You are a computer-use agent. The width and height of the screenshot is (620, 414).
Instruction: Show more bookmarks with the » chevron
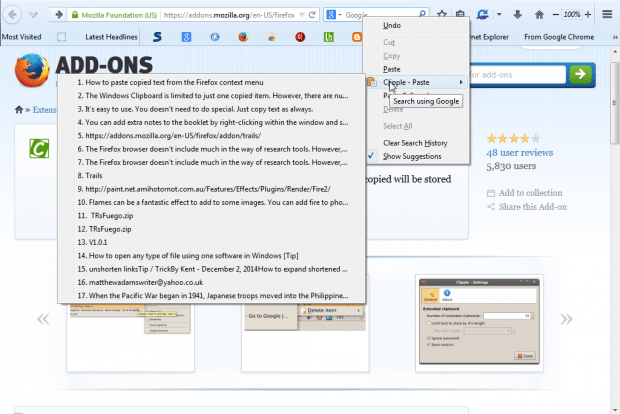point(615,37)
